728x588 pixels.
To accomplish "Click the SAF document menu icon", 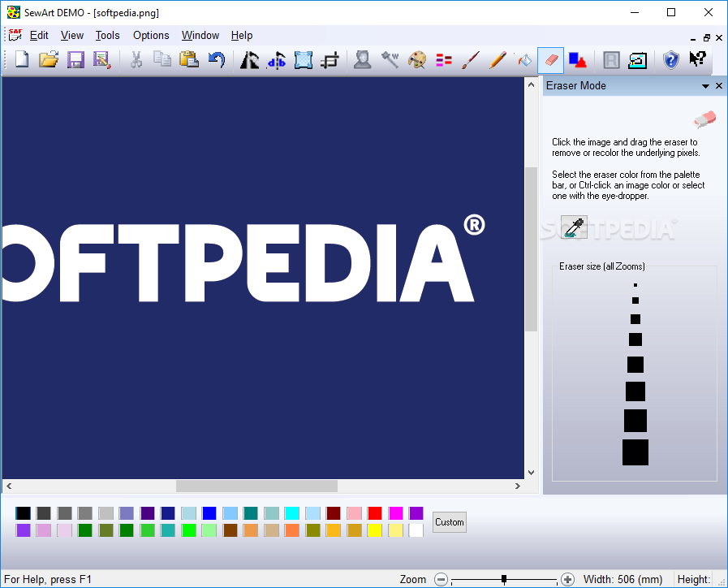I will 15,35.
